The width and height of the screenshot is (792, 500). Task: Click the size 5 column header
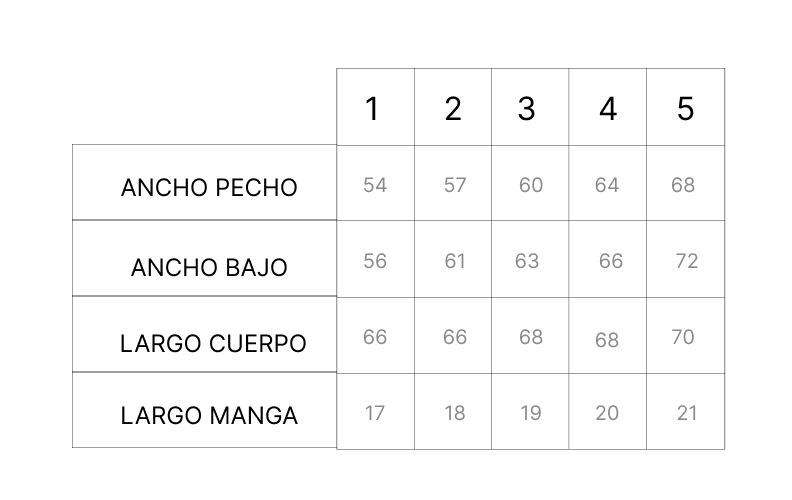pos(685,109)
